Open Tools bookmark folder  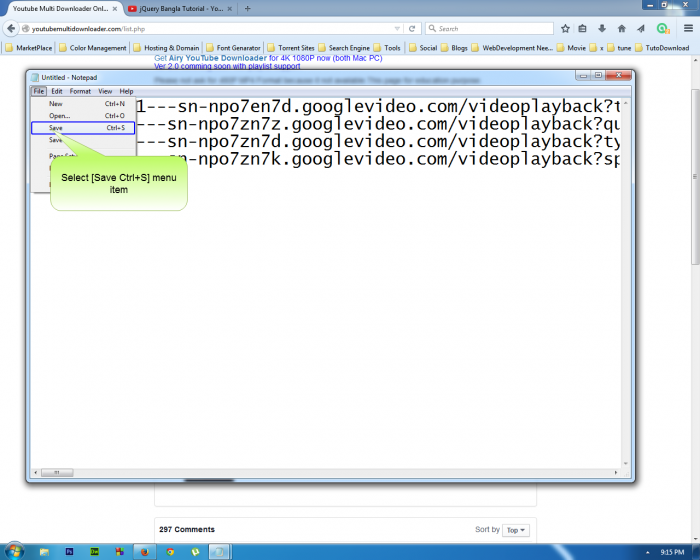tap(388, 48)
